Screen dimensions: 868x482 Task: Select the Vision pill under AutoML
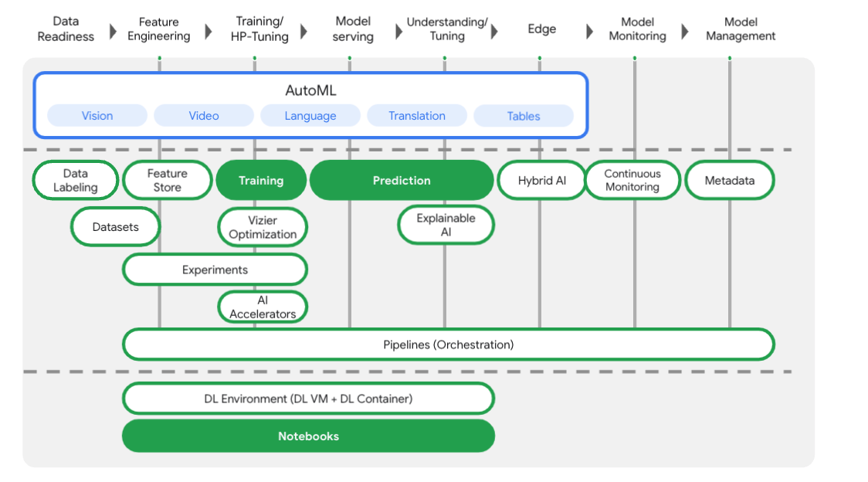[97, 116]
